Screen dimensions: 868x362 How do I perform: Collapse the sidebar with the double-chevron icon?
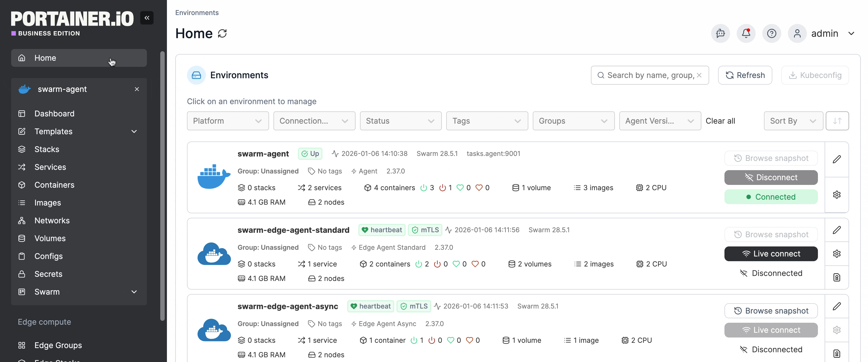click(x=147, y=18)
